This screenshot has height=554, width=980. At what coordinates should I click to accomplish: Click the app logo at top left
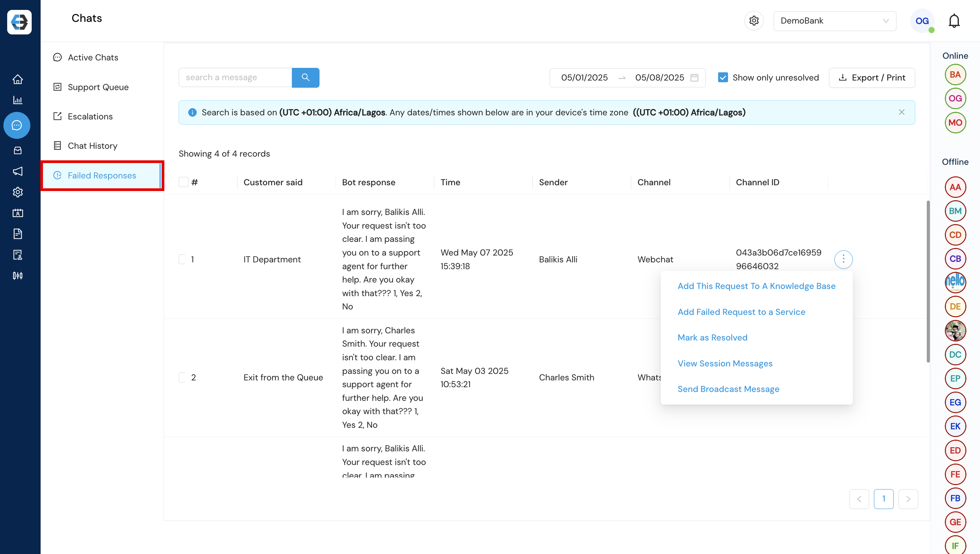(x=19, y=22)
